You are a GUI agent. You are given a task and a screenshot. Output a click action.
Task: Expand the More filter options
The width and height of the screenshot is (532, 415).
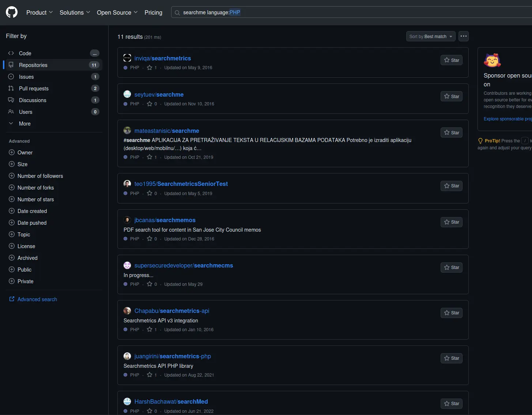click(x=53, y=124)
